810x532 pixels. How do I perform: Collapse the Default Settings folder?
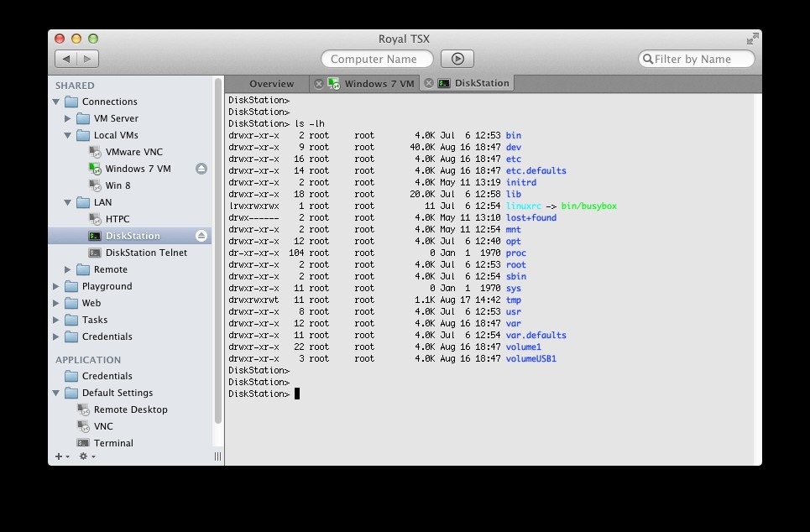(x=56, y=393)
